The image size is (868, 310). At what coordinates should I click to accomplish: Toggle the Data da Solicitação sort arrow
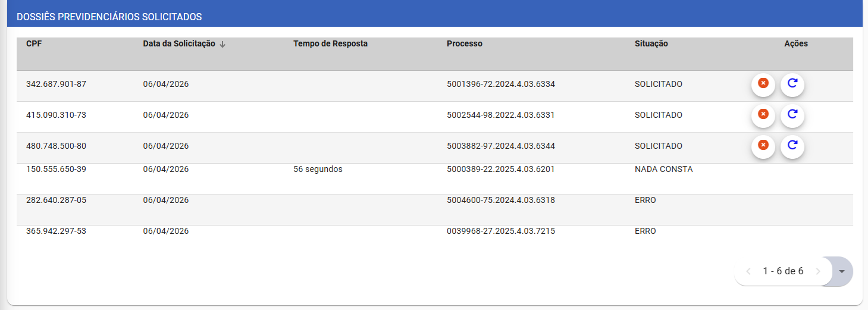(223, 44)
